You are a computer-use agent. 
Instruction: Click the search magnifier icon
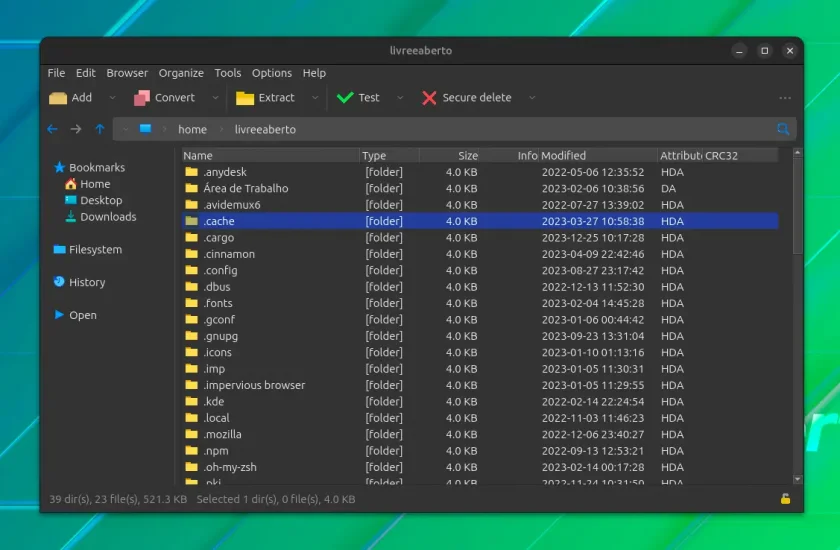pyautogui.click(x=783, y=129)
